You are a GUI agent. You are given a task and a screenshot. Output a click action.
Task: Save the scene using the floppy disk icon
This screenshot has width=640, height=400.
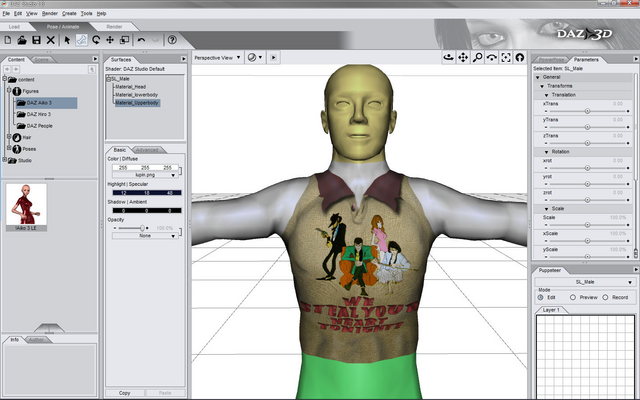pyautogui.click(x=36, y=40)
